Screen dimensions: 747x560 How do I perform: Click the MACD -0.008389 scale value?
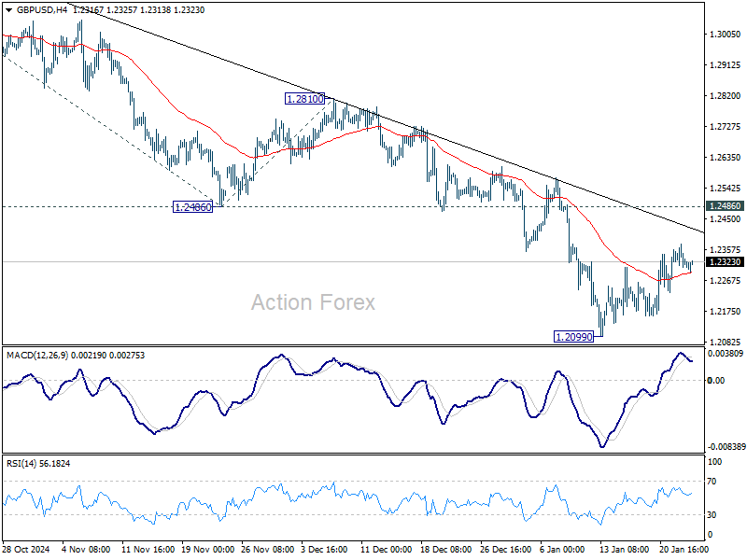726,447
